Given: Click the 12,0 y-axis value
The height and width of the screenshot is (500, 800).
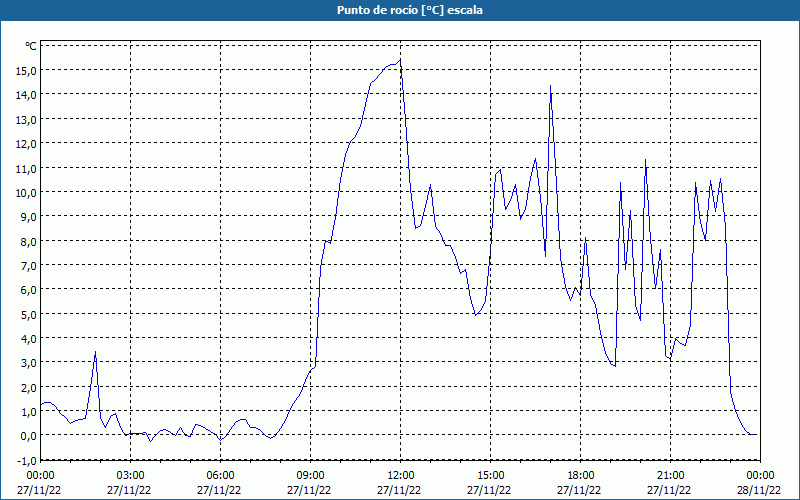Looking at the screenshot, I should click(26, 144).
